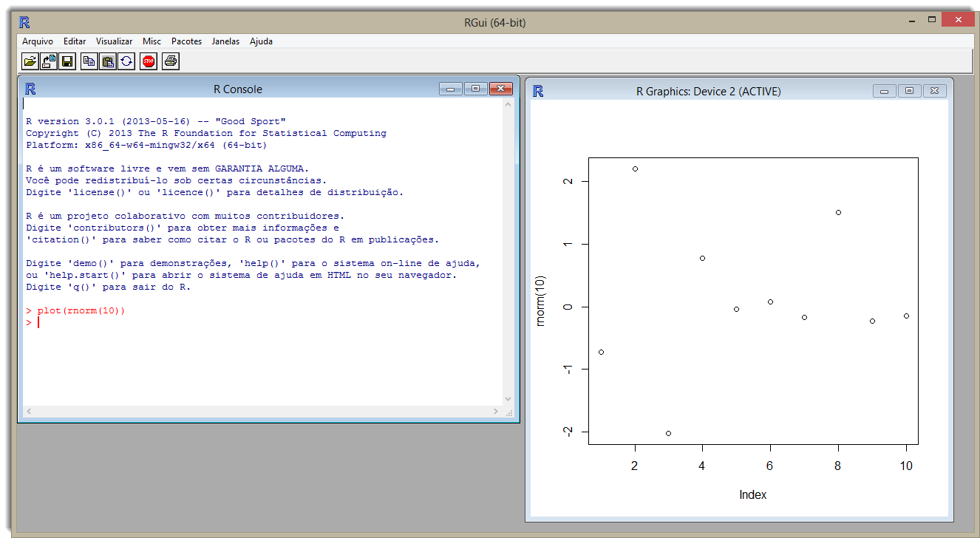
Task: Click the empty console prompt line
Action: [263, 322]
